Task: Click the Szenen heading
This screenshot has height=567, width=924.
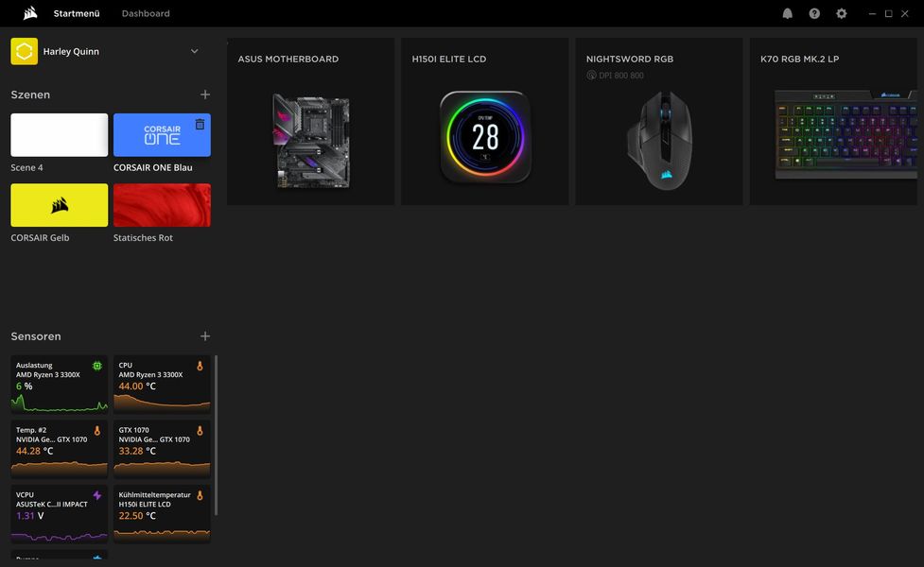Action: coord(30,94)
